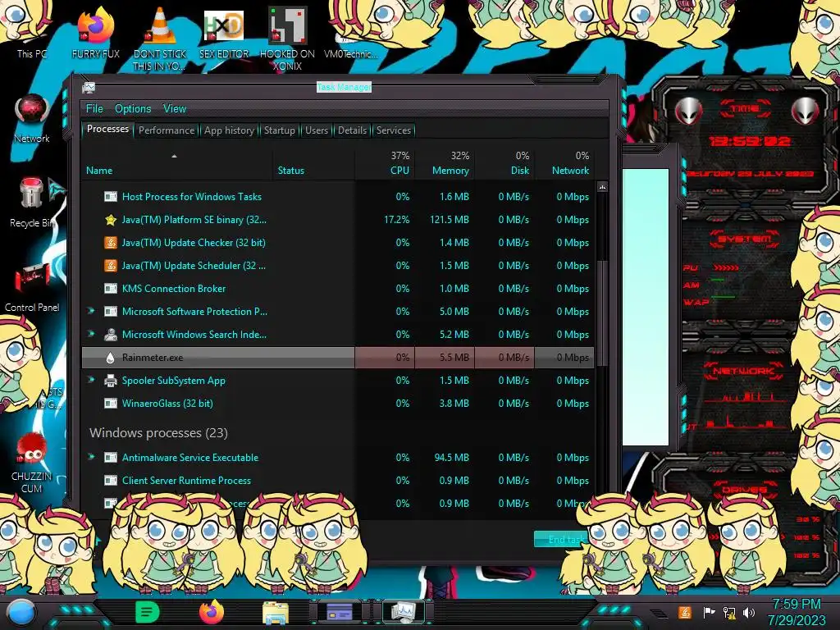Click the 121.5 MB memory value
The height and width of the screenshot is (630, 840).
click(449, 220)
